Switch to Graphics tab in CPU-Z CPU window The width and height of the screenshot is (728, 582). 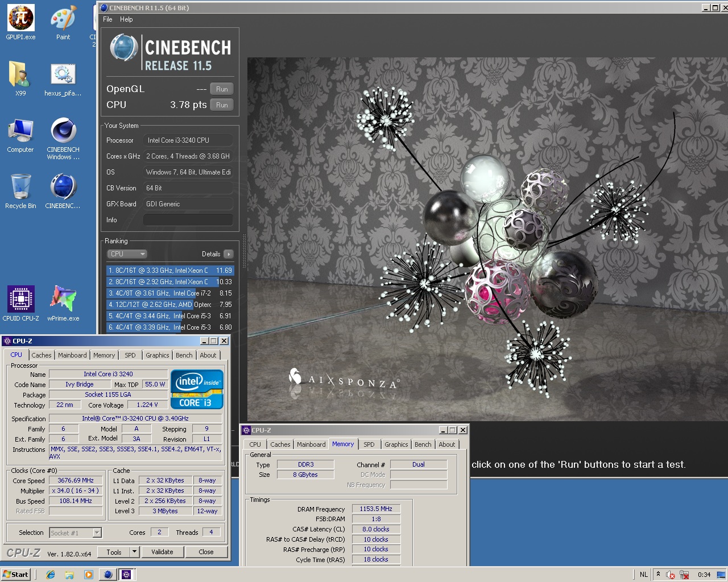click(158, 355)
